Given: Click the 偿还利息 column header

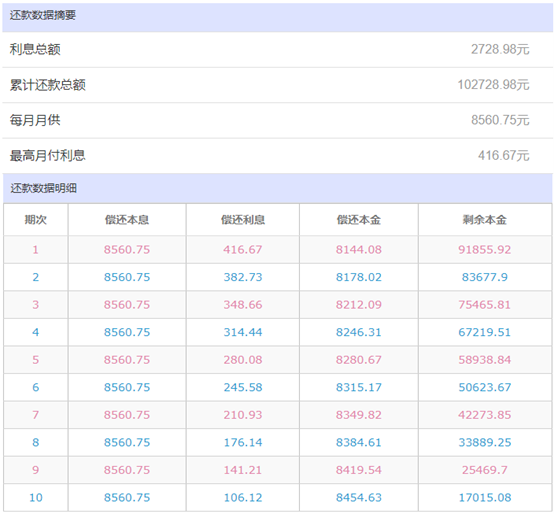Looking at the screenshot, I should [243, 220].
